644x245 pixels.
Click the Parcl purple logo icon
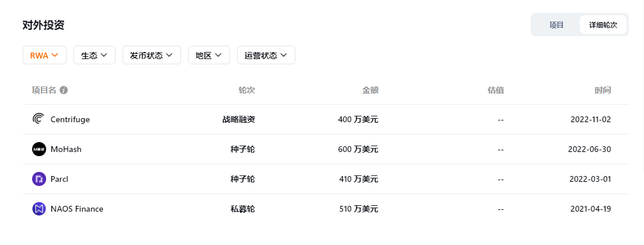point(39,179)
